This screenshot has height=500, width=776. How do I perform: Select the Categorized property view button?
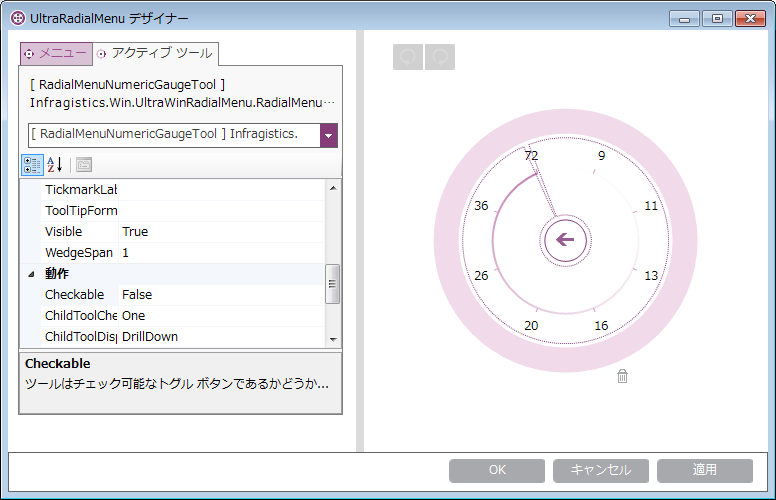tap(33, 165)
